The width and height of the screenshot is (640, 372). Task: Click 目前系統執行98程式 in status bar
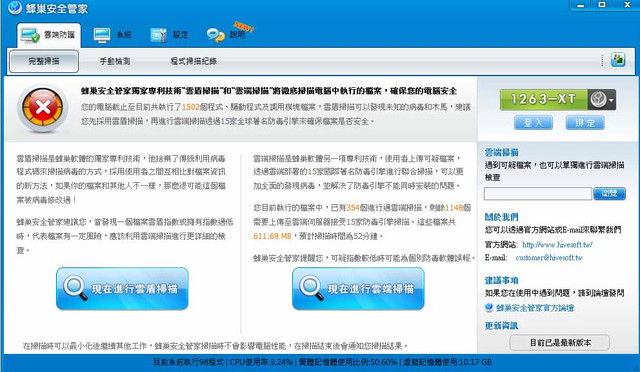tap(189, 362)
